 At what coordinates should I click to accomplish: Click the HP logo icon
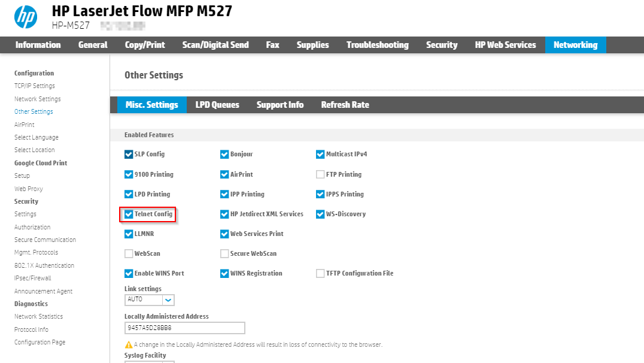[x=26, y=17]
